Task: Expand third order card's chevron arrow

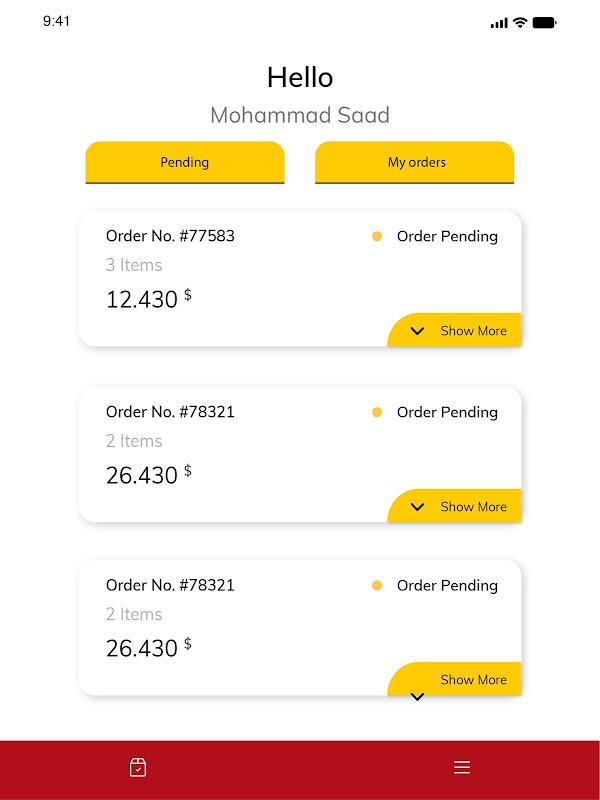Action: [418, 696]
